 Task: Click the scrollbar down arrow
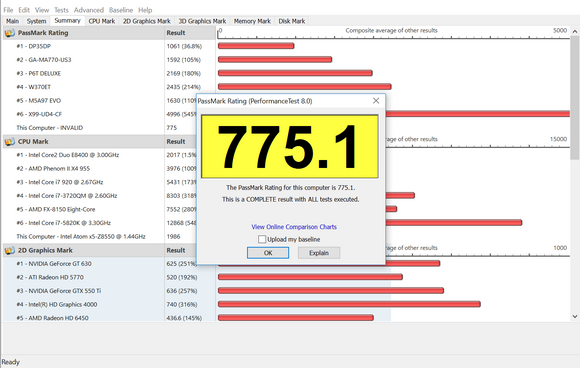575,317
